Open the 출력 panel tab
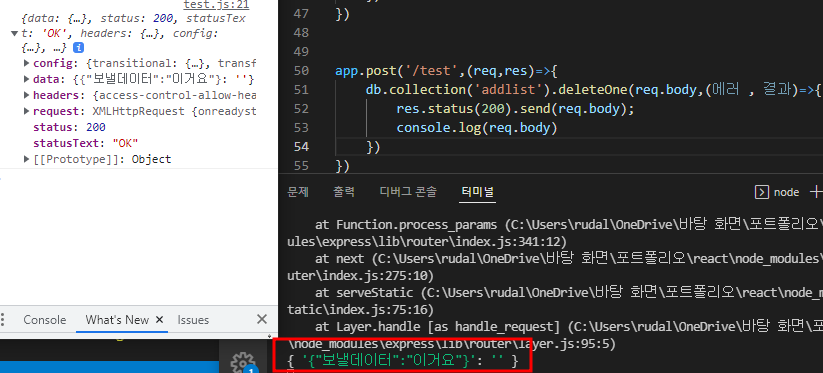 pos(343,192)
